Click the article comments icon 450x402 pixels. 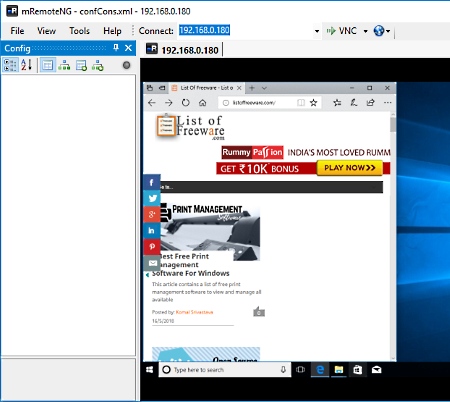259,312
